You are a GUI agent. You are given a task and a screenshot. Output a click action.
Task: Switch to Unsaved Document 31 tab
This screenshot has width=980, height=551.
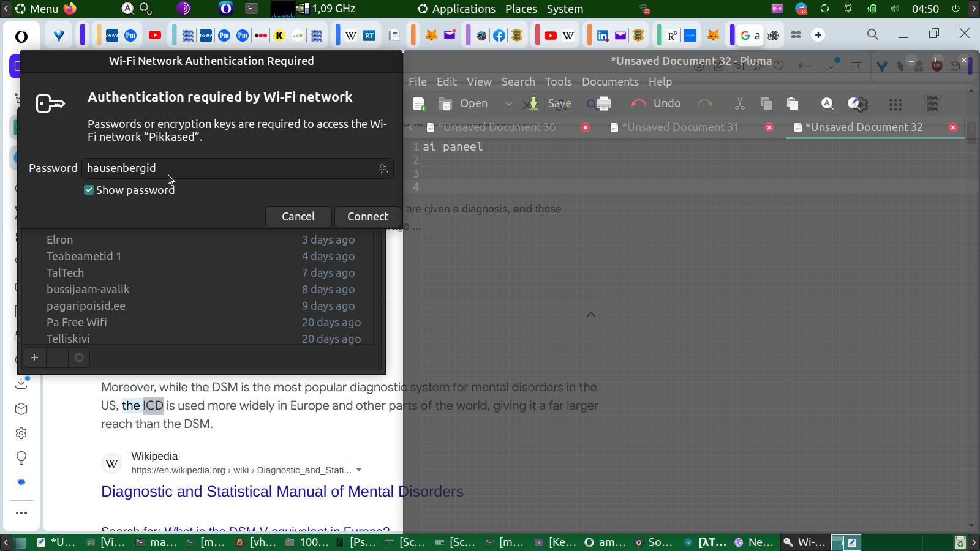680,127
